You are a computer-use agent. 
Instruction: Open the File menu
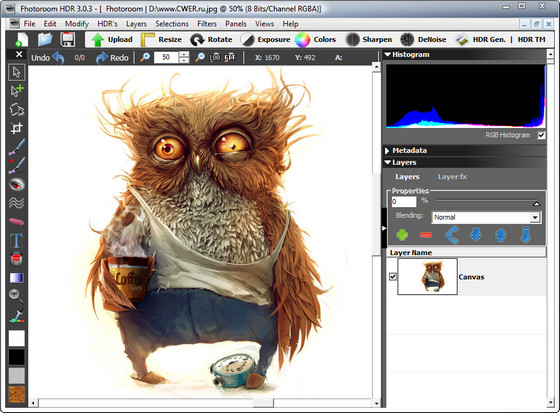click(29, 24)
